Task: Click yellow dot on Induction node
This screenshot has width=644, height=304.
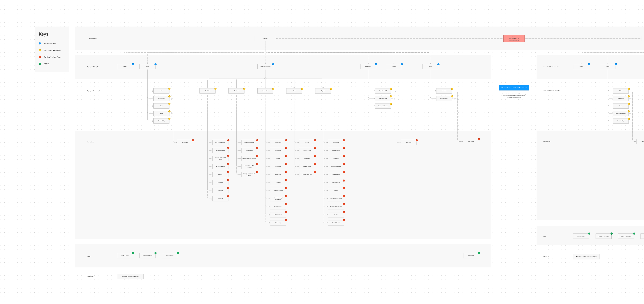Action: click(x=452, y=89)
